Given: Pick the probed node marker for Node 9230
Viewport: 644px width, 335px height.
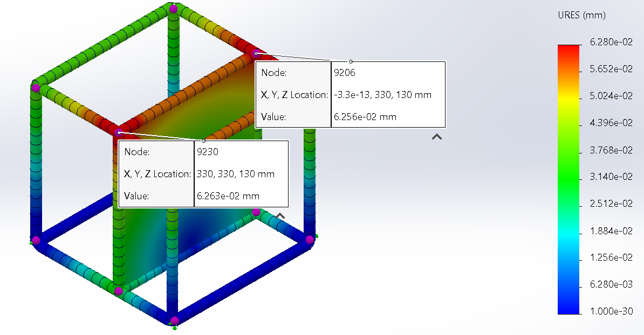Looking at the screenshot, I should [119, 132].
